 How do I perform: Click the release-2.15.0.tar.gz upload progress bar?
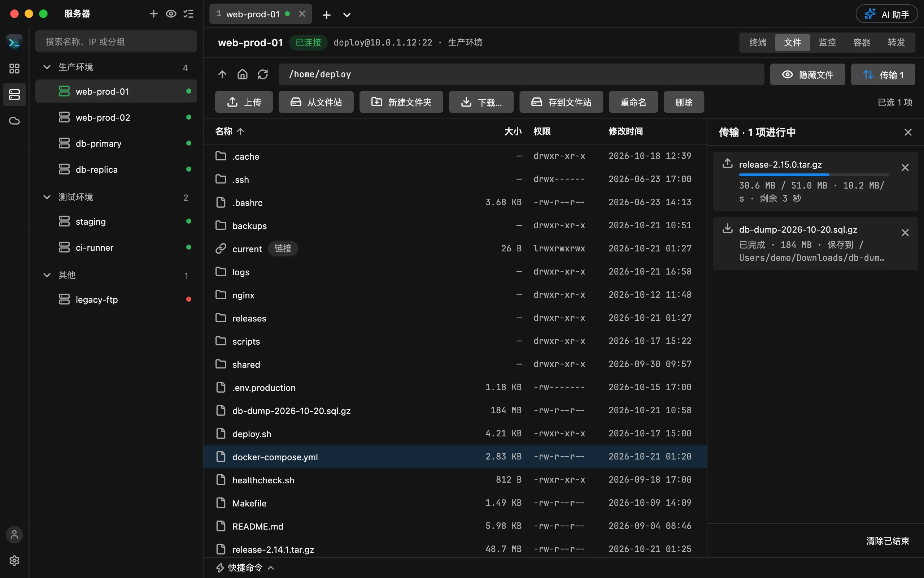(814, 175)
